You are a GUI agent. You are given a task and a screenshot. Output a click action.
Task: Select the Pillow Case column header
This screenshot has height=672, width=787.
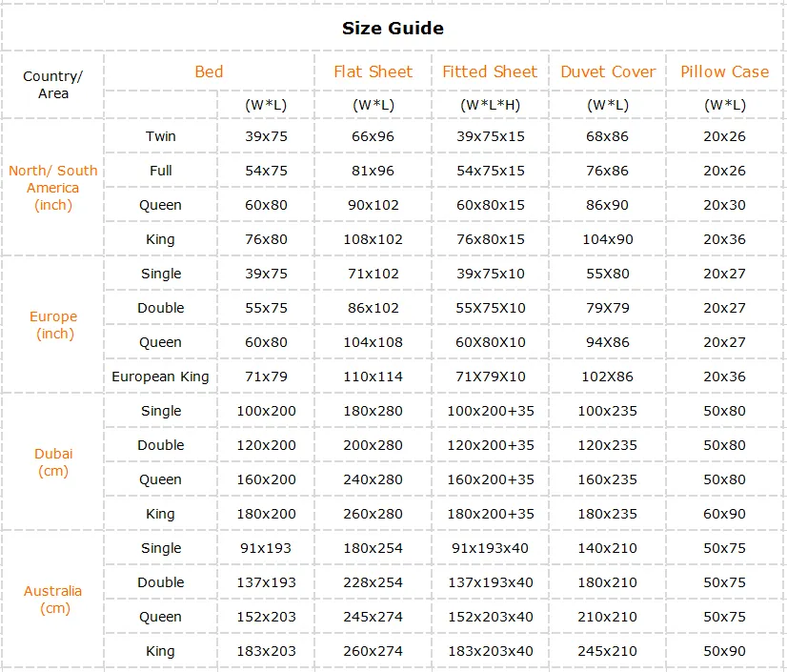coord(724,71)
